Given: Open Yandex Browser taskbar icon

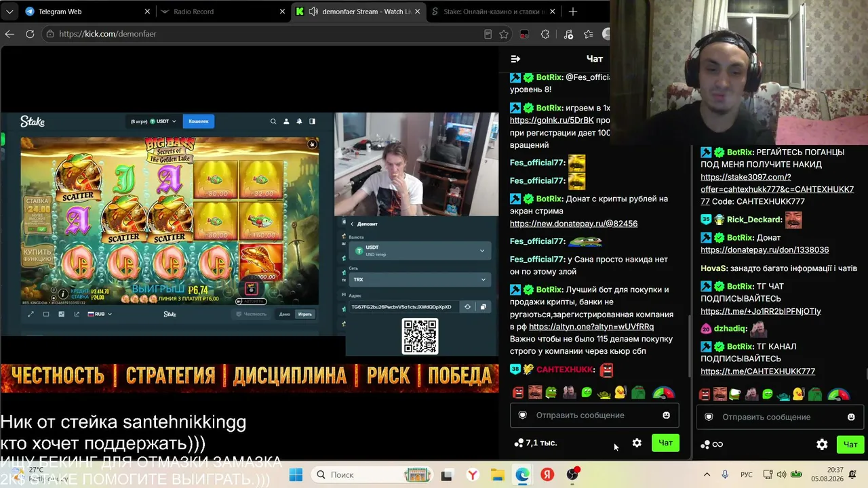Looking at the screenshot, I should 472,474.
